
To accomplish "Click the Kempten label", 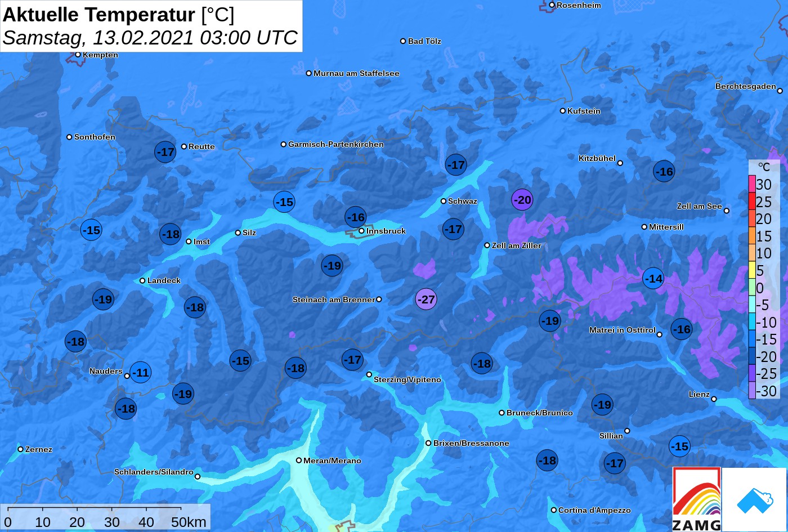I will [x=100, y=55].
